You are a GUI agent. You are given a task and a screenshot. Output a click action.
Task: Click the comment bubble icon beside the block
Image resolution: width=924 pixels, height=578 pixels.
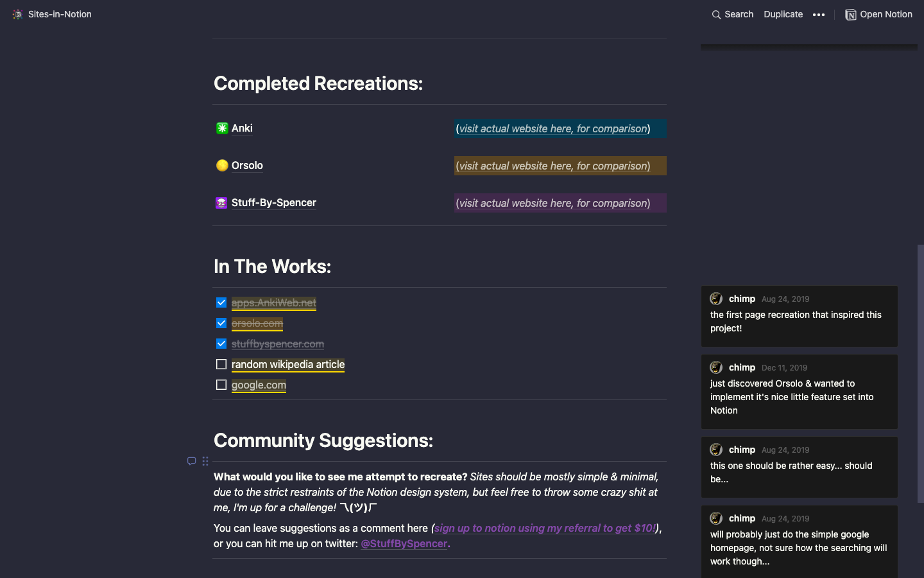[191, 461]
